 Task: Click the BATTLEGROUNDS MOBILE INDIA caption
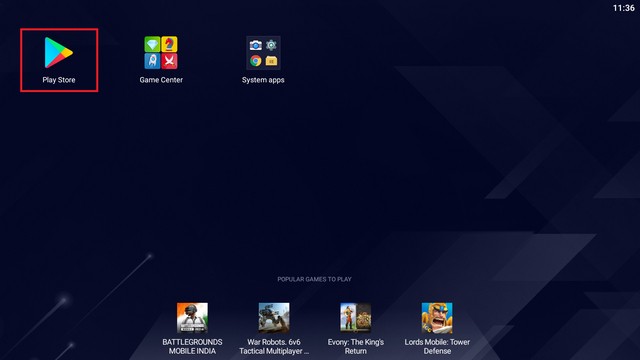pyautogui.click(x=192, y=346)
